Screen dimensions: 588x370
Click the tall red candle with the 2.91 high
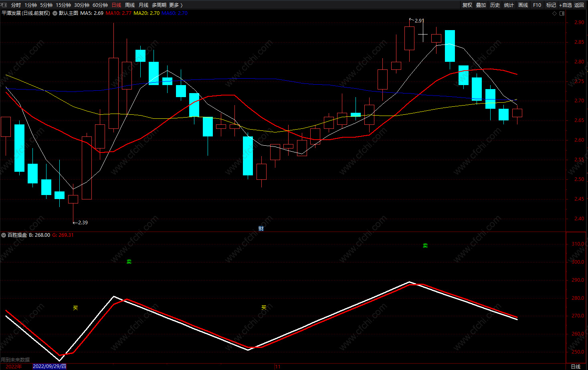(409, 39)
